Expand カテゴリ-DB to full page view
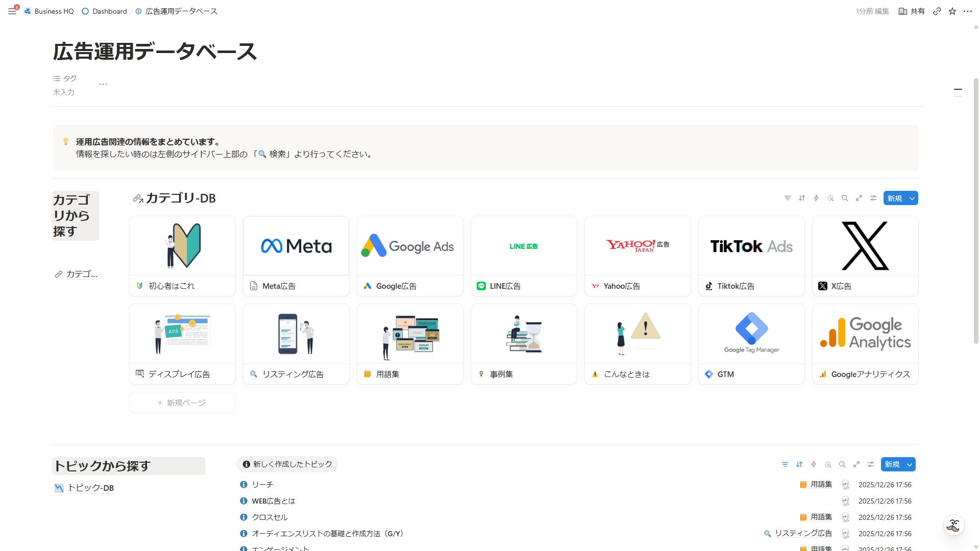 [x=859, y=198]
